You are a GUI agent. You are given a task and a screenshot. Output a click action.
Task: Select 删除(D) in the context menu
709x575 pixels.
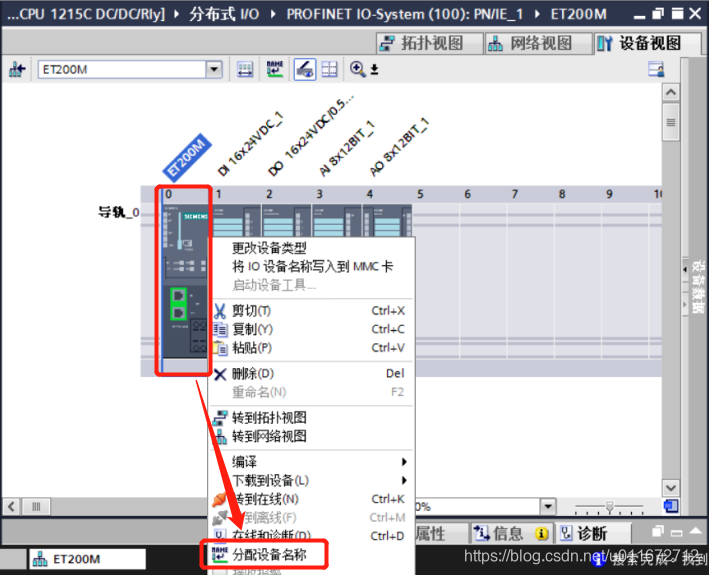point(312,374)
